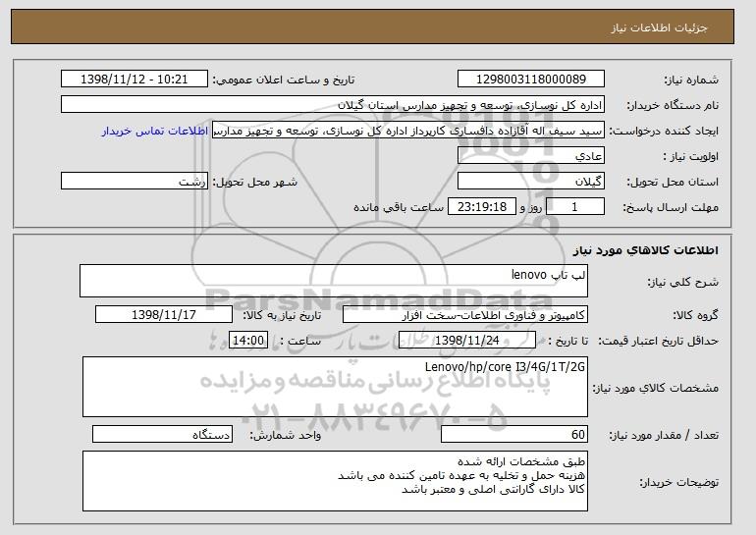Click the section heading اطلاعات کالاهای مورد نیاز
The width and height of the screenshot is (756, 535).
click(646, 250)
